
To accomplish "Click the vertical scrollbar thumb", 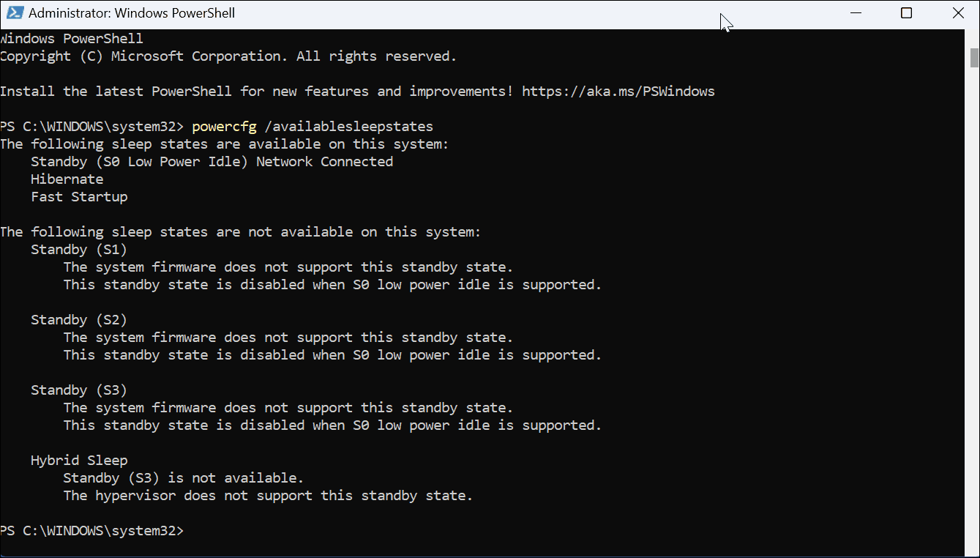I will [974, 57].
